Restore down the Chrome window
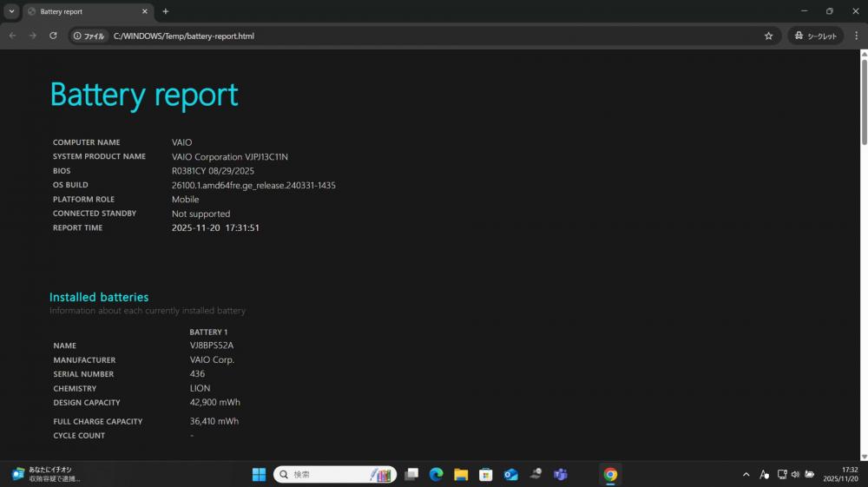The image size is (868, 487). [x=829, y=11]
